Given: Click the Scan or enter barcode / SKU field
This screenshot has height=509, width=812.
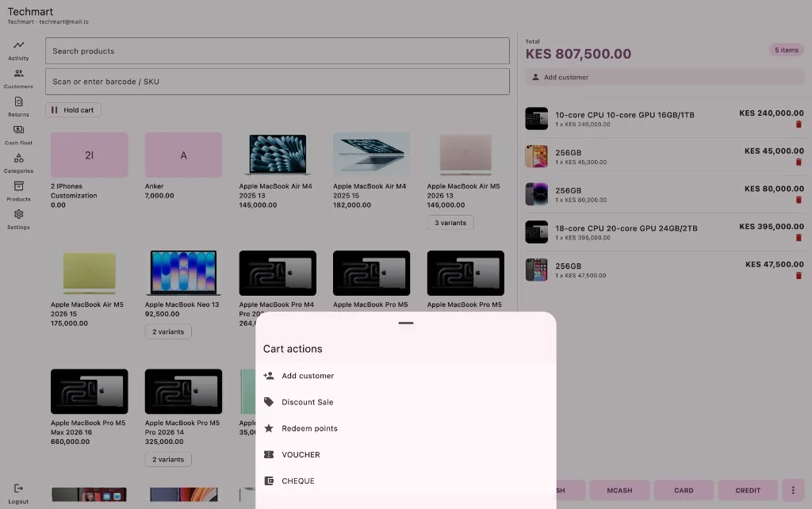Looking at the screenshot, I should (277, 82).
